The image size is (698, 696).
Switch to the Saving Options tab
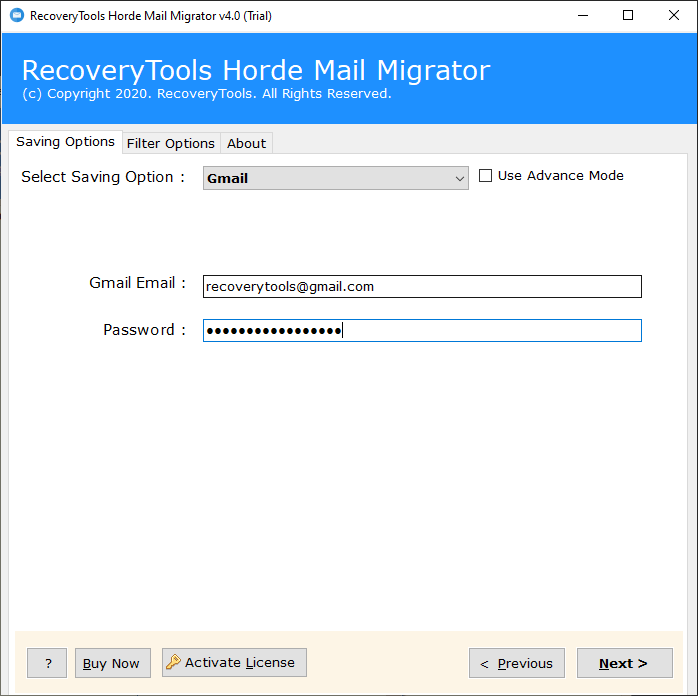click(65, 142)
